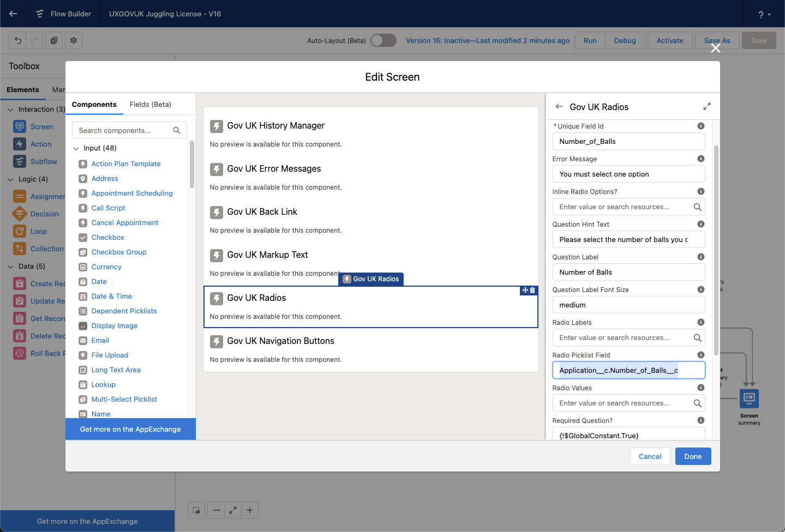Open the Checkbox Group component
The image size is (785, 532).
(118, 252)
